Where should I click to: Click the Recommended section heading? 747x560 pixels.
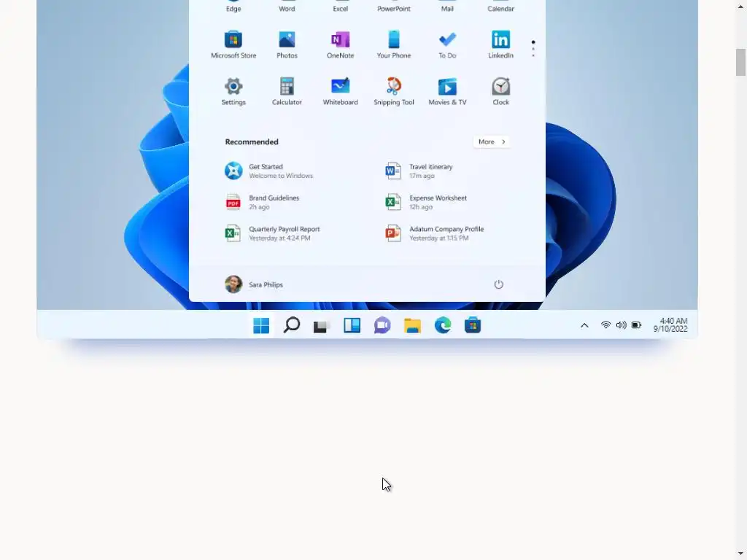coord(252,142)
